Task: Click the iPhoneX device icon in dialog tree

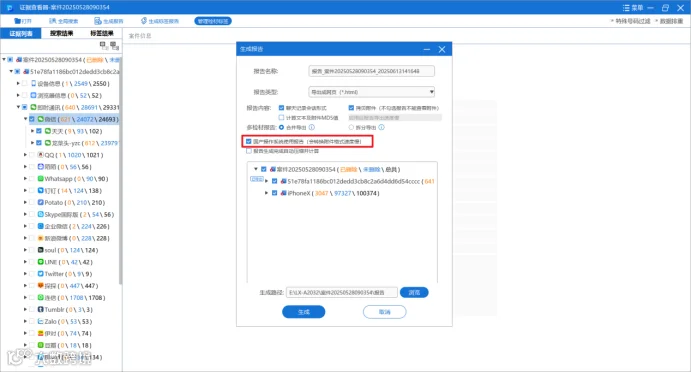Action: [x=283, y=193]
